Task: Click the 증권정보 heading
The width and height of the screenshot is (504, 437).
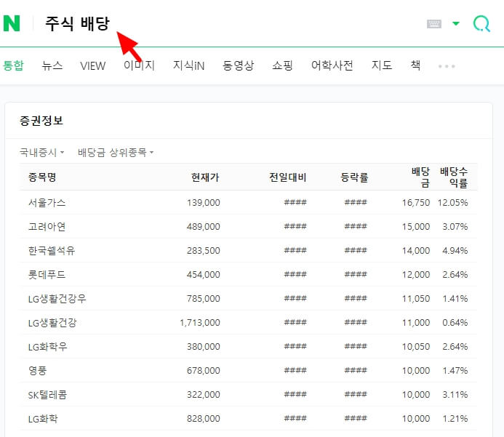Action: pyautogui.click(x=41, y=121)
